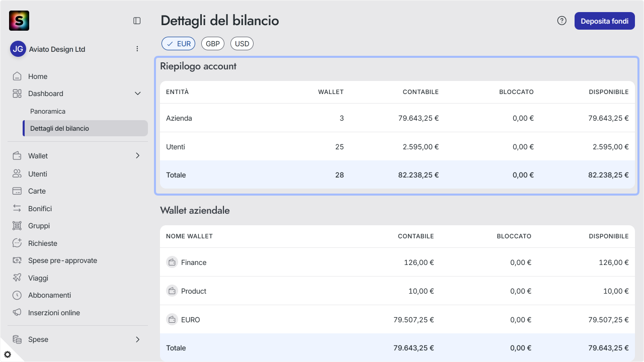Image resolution: width=644 pixels, height=362 pixels.
Task: Click the WALLET column header
Action: tap(331, 92)
